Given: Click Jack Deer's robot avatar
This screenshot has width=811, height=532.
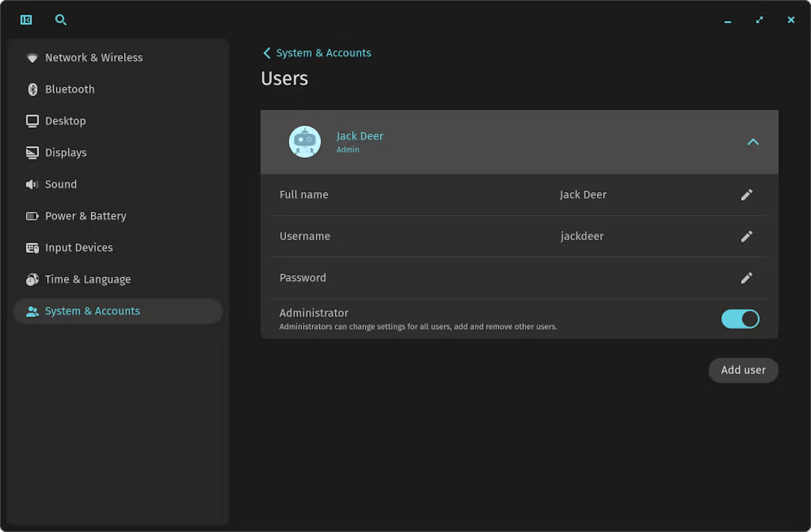Looking at the screenshot, I should 305,141.
